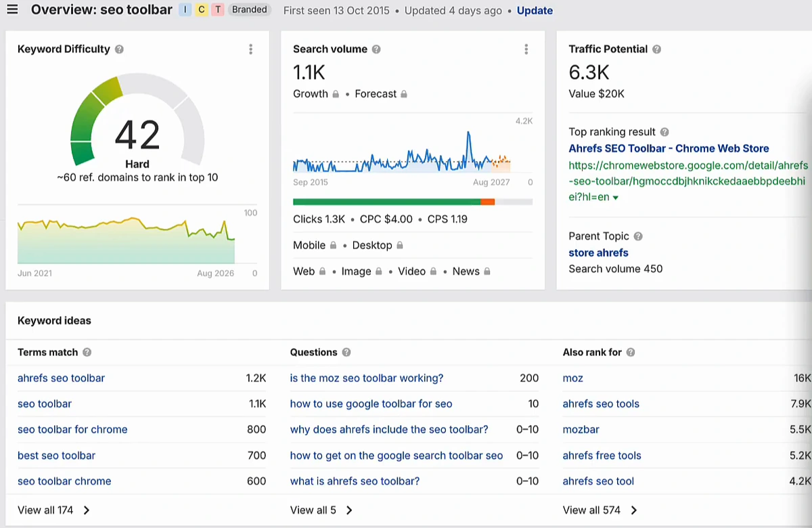Click the Clicks 1.3K text
Screen dimensions: 812x528
point(319,219)
